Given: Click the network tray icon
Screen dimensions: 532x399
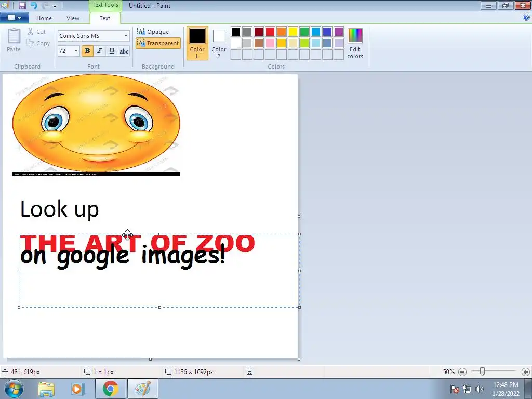Looking at the screenshot, I should pos(467,389).
